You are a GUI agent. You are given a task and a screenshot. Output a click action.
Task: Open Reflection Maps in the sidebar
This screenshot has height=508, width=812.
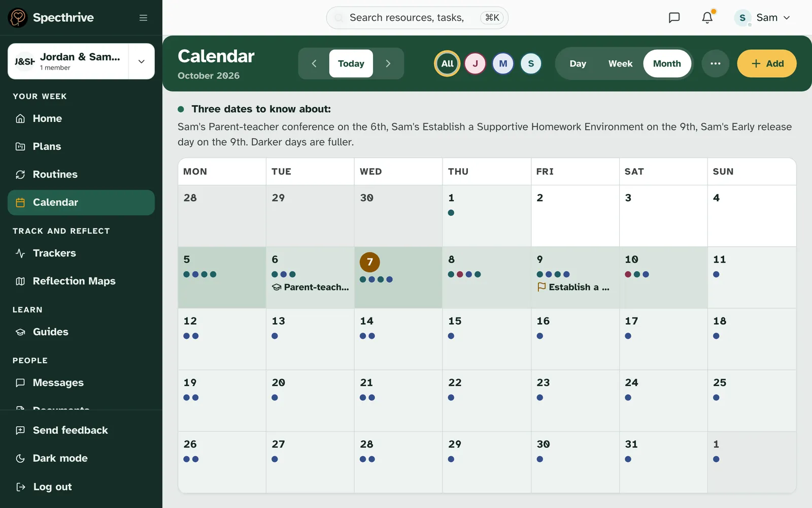pyautogui.click(x=81, y=281)
